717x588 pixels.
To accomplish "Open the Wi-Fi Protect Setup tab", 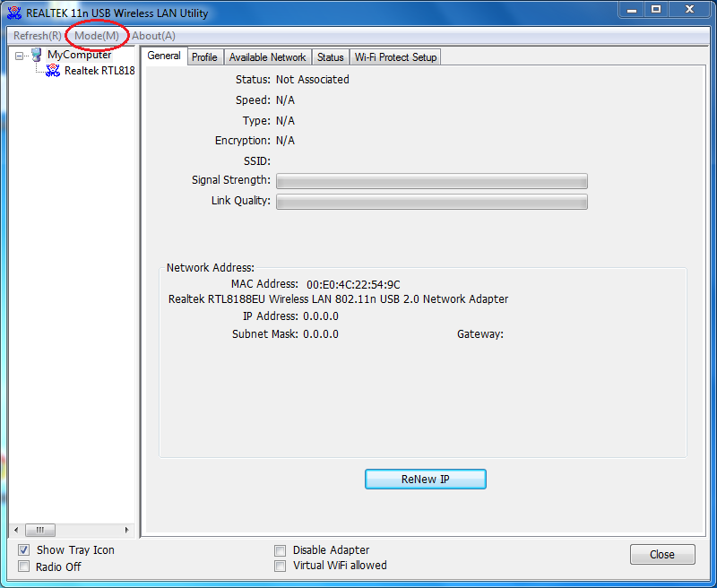I will point(395,57).
